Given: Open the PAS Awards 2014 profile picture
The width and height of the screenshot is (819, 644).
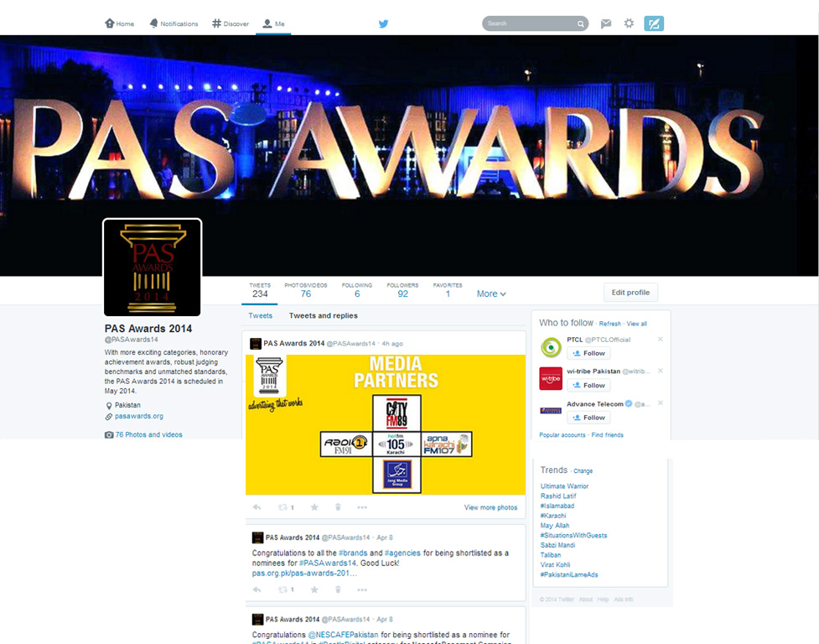Looking at the screenshot, I should (x=153, y=267).
